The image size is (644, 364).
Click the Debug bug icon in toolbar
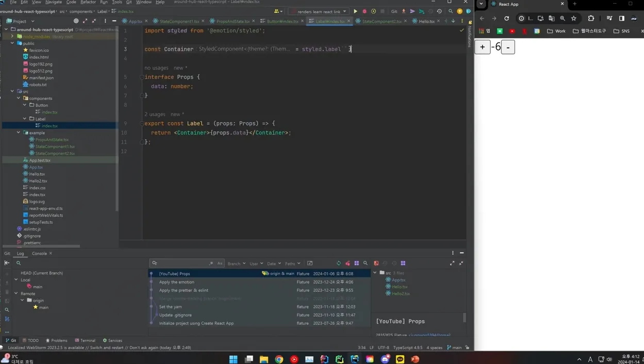pos(365,11)
